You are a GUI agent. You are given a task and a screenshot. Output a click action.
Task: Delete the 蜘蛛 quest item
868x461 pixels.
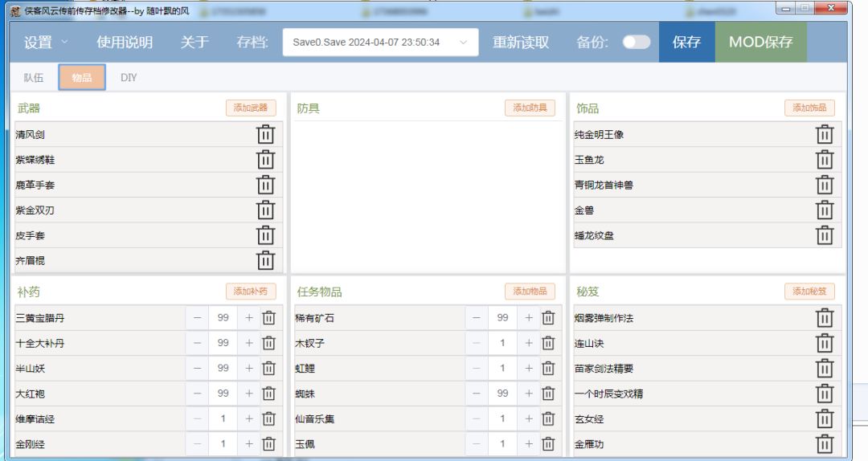(548, 394)
